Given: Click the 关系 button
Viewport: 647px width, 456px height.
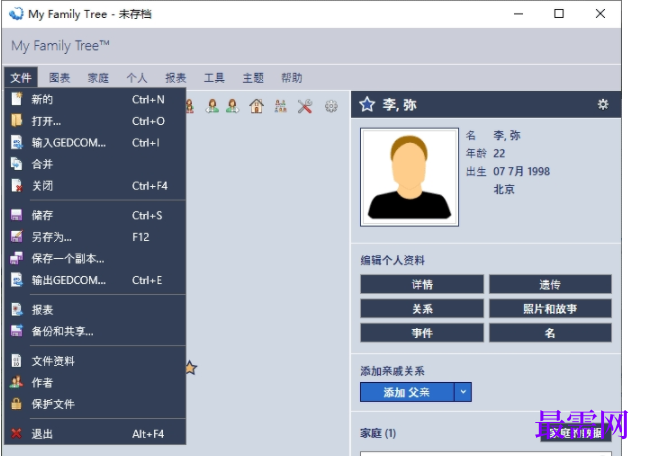Looking at the screenshot, I should [x=422, y=308].
